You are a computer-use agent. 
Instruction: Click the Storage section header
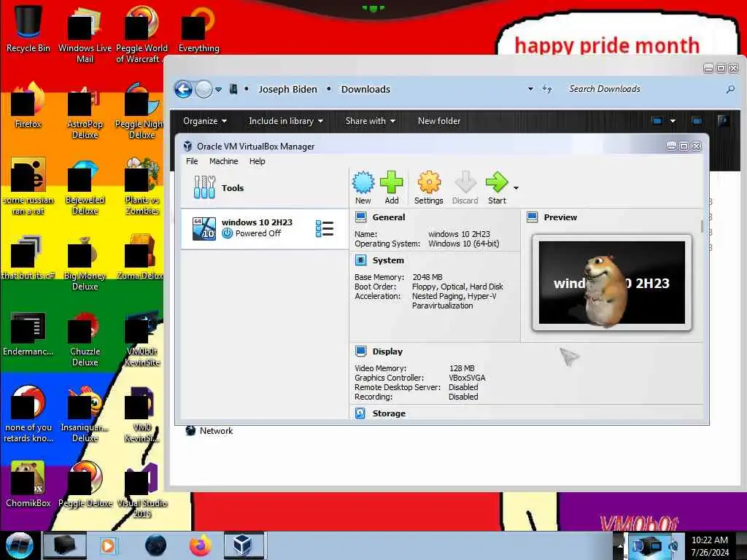coord(389,413)
